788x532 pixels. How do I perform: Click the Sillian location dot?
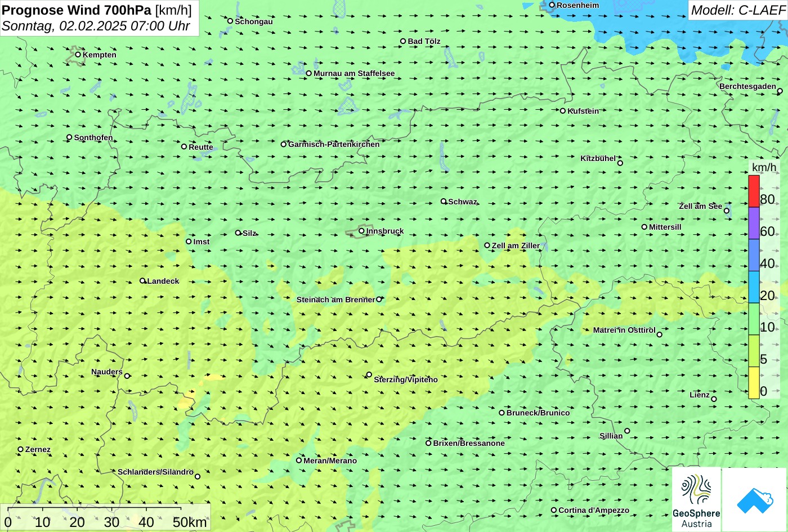(627, 431)
